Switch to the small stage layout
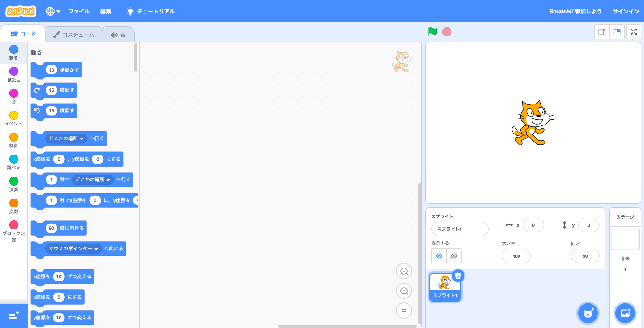The height and width of the screenshot is (328, 644). point(602,32)
